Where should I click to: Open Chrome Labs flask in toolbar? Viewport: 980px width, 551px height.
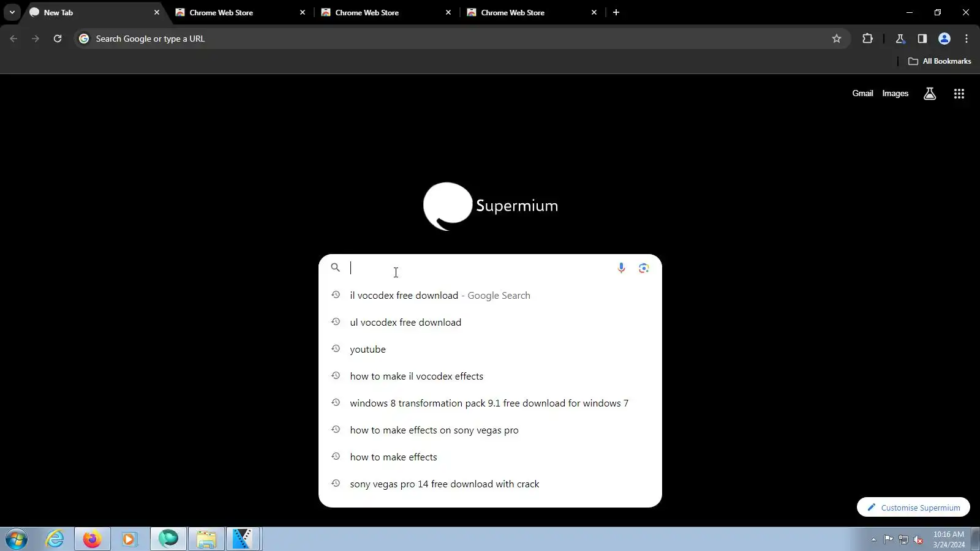900,39
